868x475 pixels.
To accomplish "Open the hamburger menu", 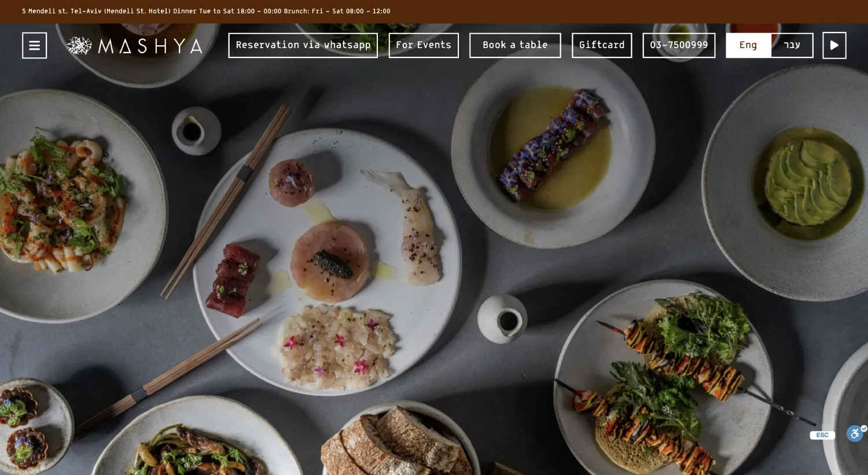I will tap(35, 45).
